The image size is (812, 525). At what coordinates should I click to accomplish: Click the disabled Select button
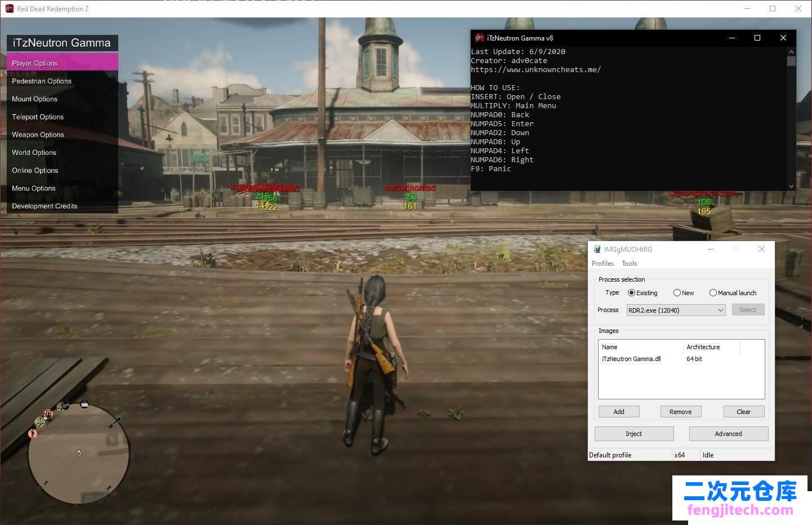pos(748,310)
